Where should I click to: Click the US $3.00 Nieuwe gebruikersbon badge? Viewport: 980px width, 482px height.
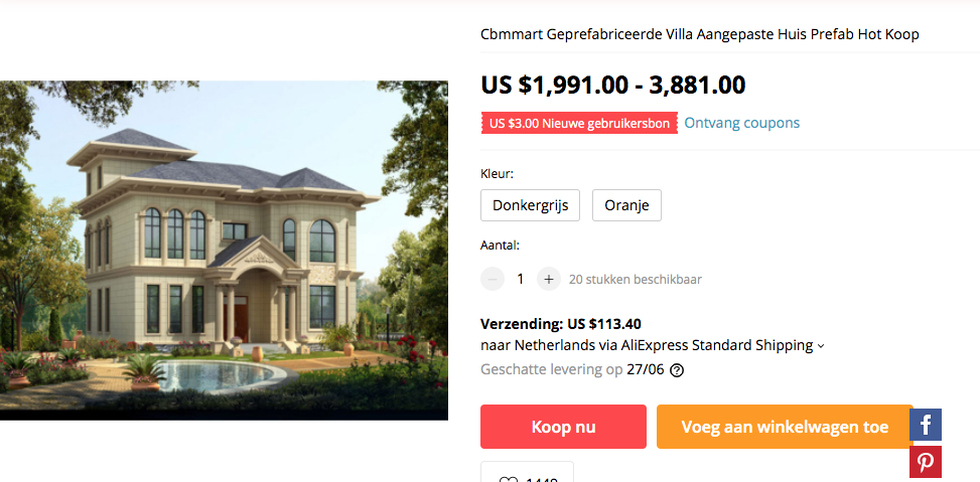pyautogui.click(x=579, y=123)
